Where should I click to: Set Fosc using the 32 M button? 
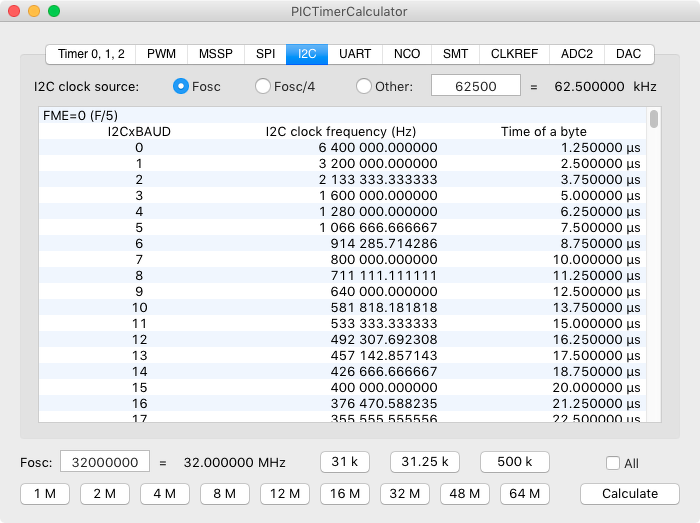(404, 494)
